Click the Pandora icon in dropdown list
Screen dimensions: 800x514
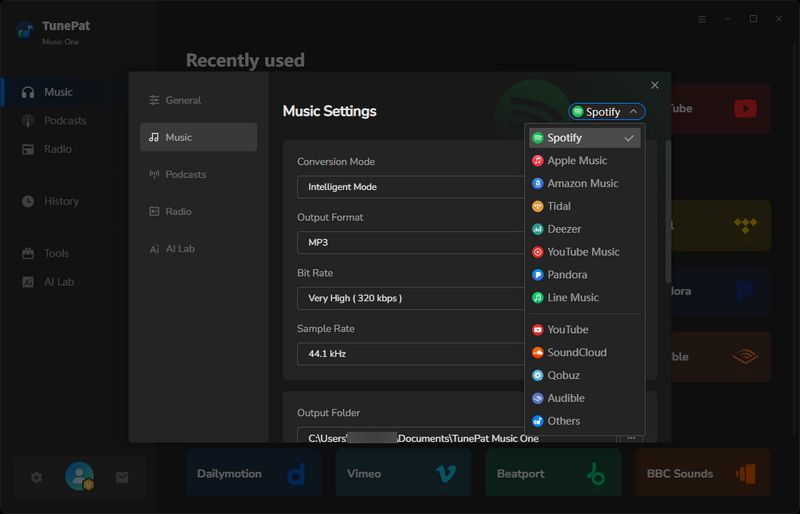(x=537, y=275)
